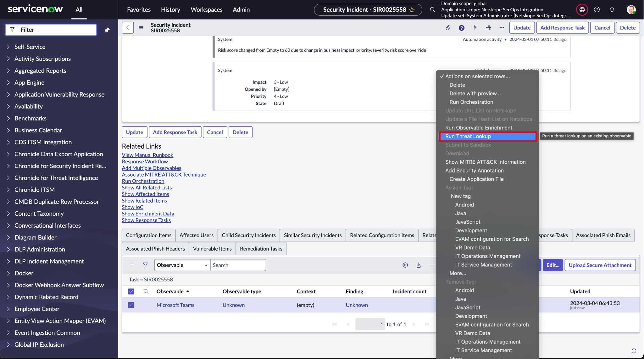Screen dimensions: 644x359
Task: Click the navigation Filter input field
Action: [x=51, y=30]
